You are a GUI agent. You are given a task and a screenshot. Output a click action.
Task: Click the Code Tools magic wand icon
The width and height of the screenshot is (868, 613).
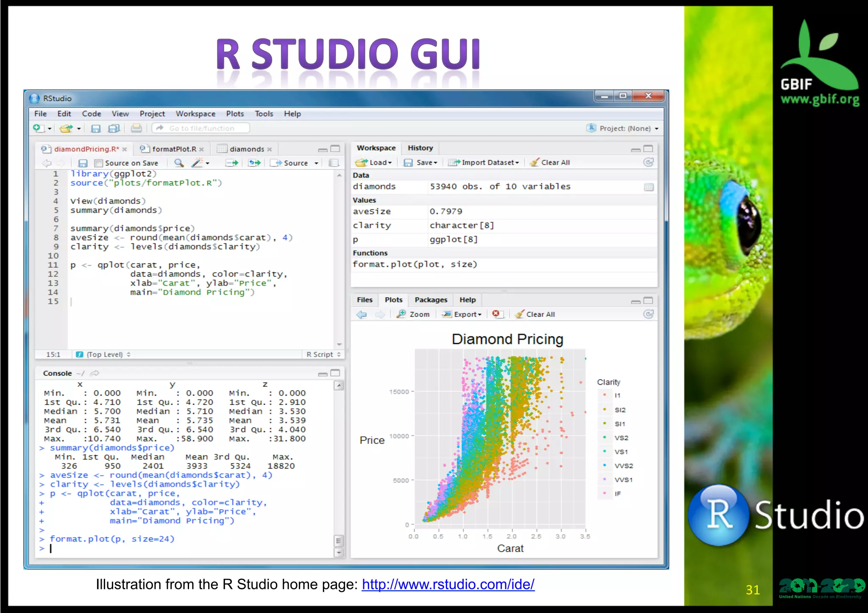coord(197,163)
